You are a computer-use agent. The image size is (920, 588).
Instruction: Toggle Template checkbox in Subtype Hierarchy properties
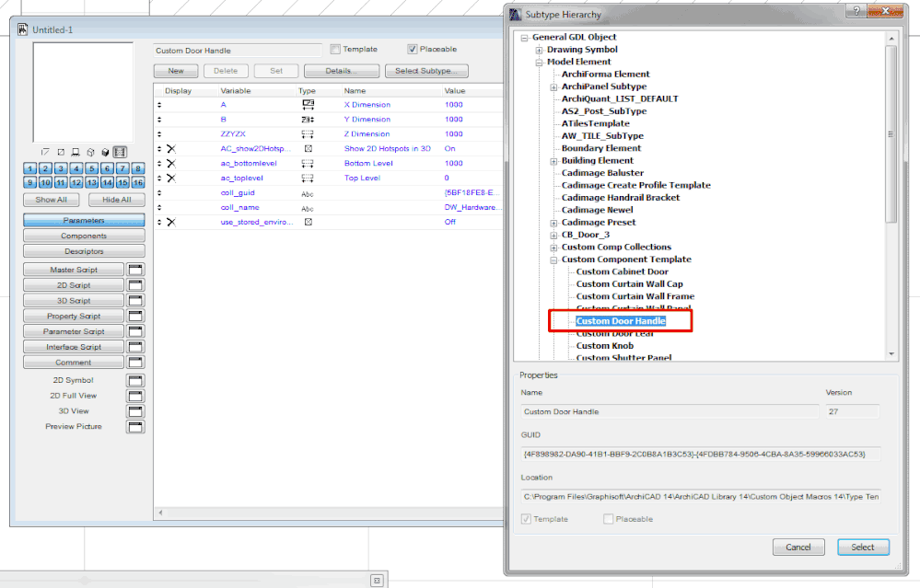click(526, 519)
